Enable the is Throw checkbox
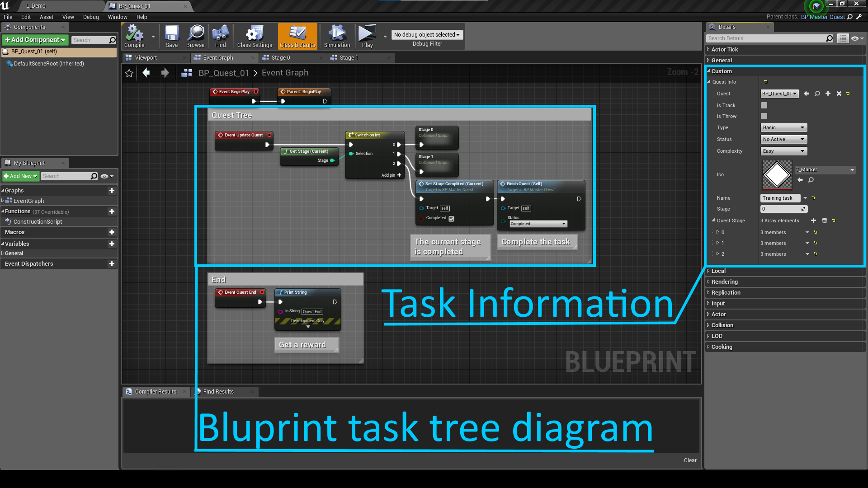Image resolution: width=868 pixels, height=488 pixels. pyautogui.click(x=764, y=116)
